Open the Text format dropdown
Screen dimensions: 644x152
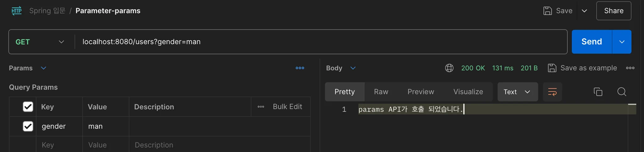pyautogui.click(x=517, y=92)
